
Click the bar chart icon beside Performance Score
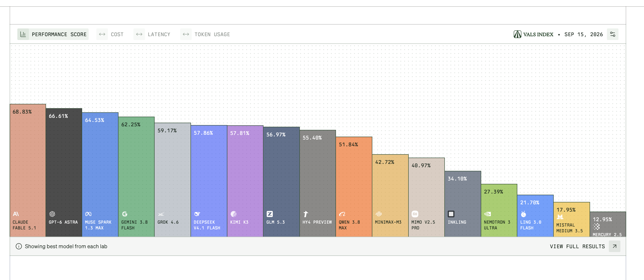23,34
